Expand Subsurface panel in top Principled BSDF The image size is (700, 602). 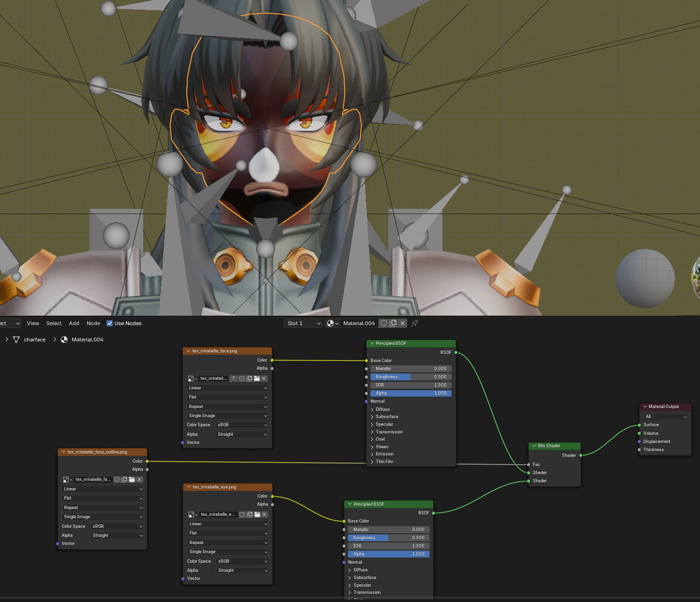point(372,417)
